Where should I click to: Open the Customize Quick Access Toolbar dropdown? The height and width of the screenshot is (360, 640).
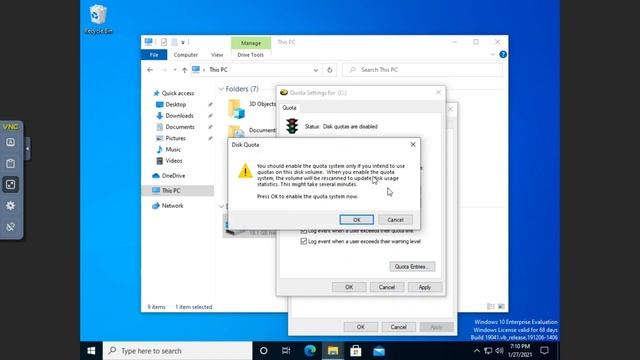pos(183,42)
